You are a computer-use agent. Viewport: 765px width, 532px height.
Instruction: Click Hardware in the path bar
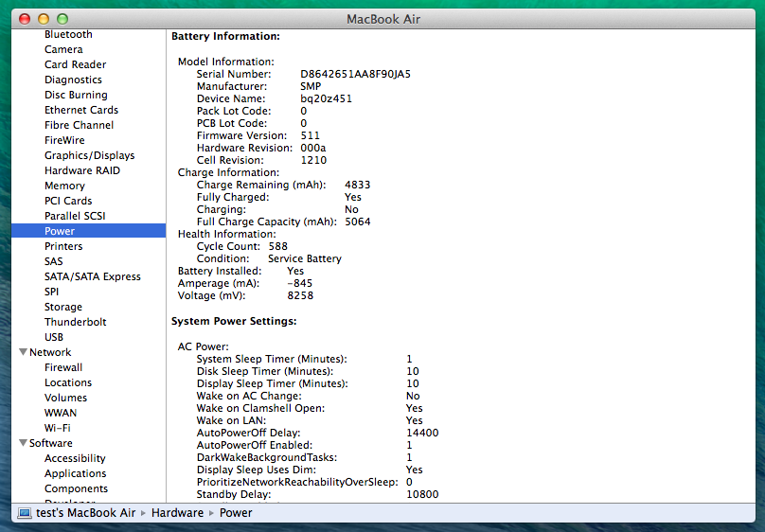click(177, 513)
